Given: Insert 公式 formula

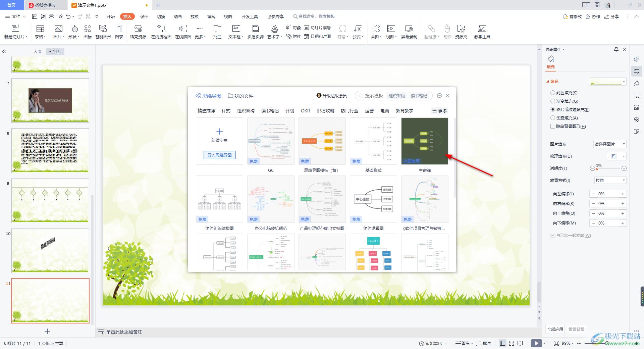Looking at the screenshot, I should 358,32.
